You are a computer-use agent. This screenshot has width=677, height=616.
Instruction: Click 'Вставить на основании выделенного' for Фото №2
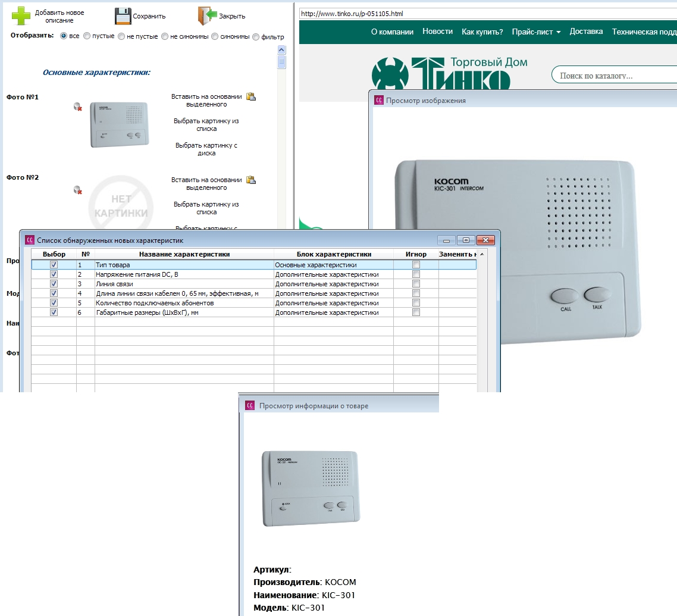tap(206, 183)
